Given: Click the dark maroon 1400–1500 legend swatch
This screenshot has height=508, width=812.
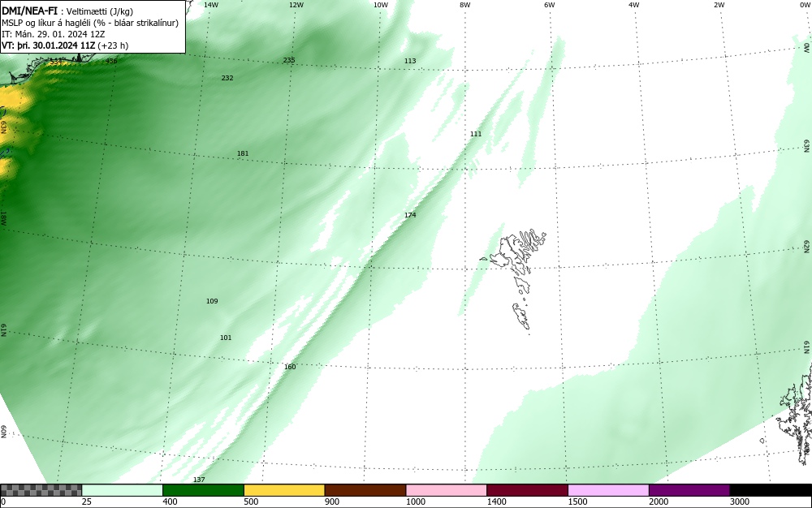Looking at the screenshot, I should pos(527,490).
